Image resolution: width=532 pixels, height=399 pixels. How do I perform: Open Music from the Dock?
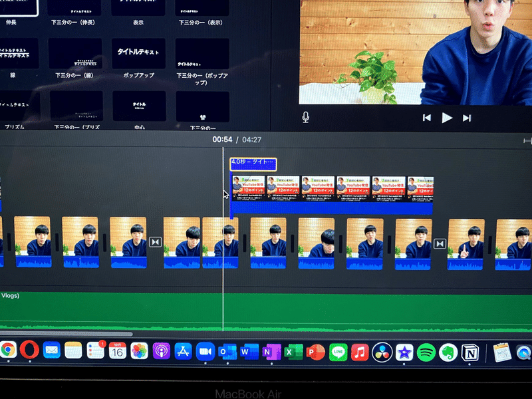coord(360,352)
